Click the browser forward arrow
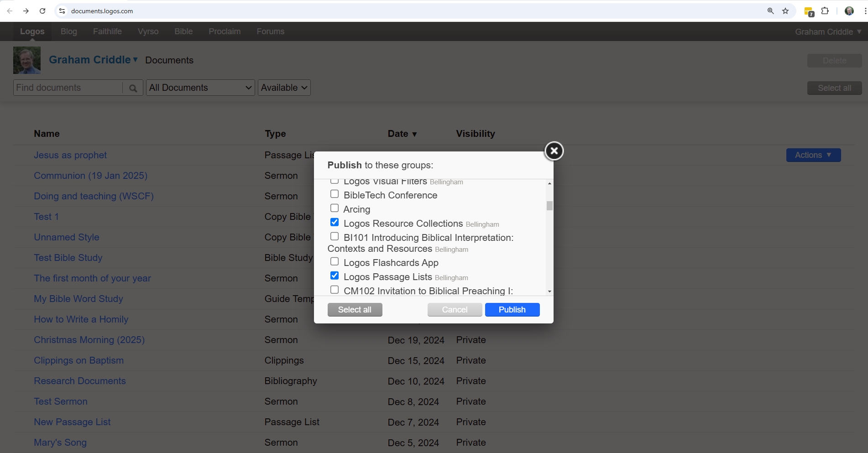This screenshot has width=868, height=453. coord(26,11)
